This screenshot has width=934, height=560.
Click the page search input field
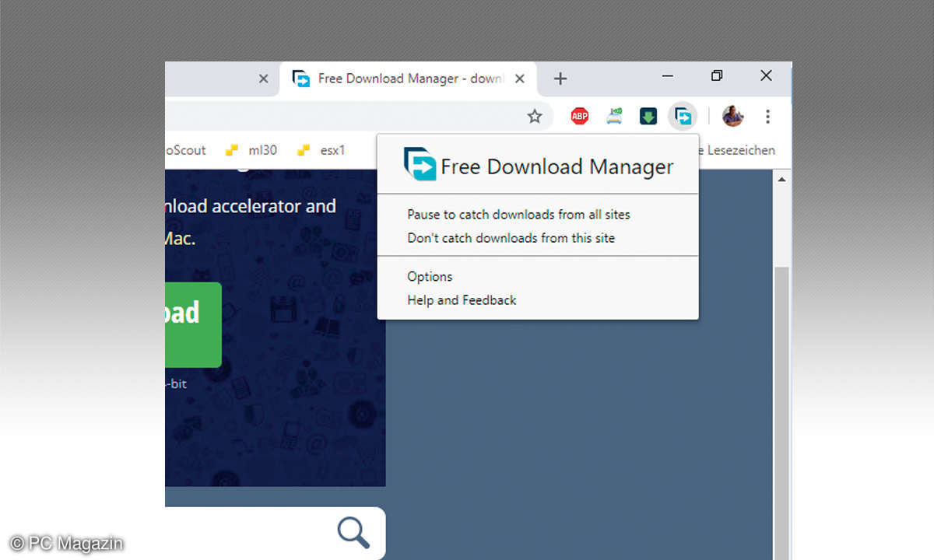coord(275,533)
